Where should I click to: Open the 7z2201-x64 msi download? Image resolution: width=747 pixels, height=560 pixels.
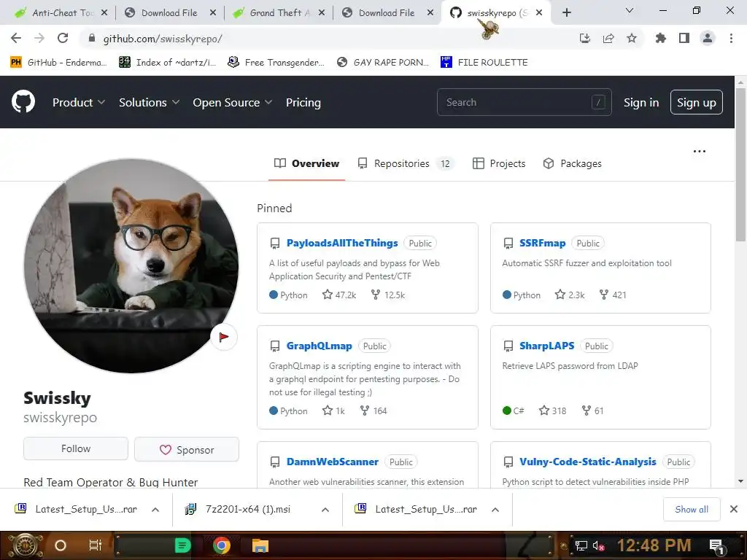[x=248, y=509]
